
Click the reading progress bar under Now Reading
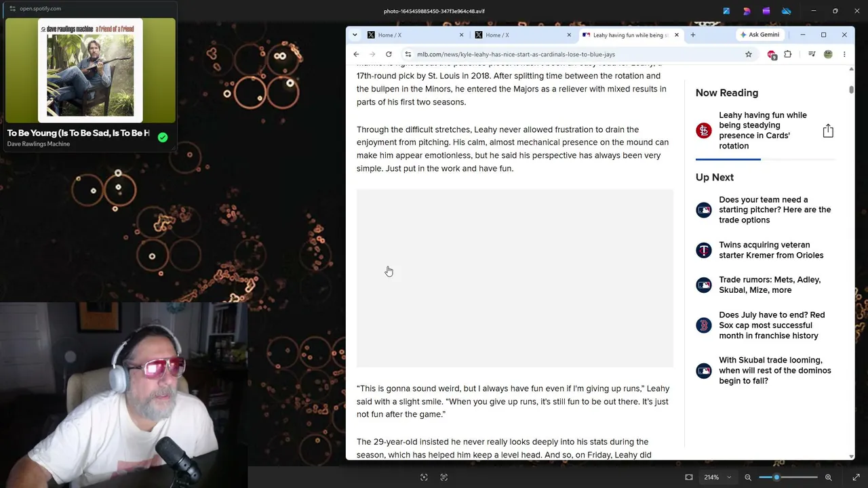[x=766, y=159]
